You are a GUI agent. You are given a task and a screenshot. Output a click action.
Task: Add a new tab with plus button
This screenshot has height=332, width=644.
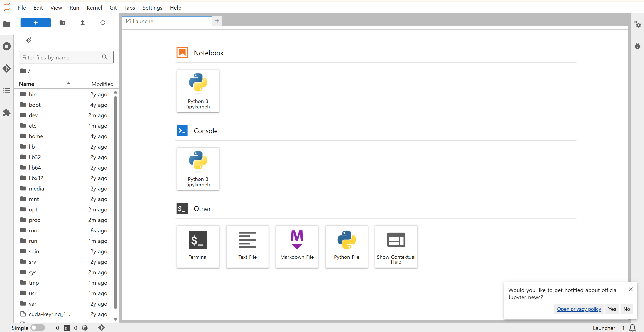217,21
